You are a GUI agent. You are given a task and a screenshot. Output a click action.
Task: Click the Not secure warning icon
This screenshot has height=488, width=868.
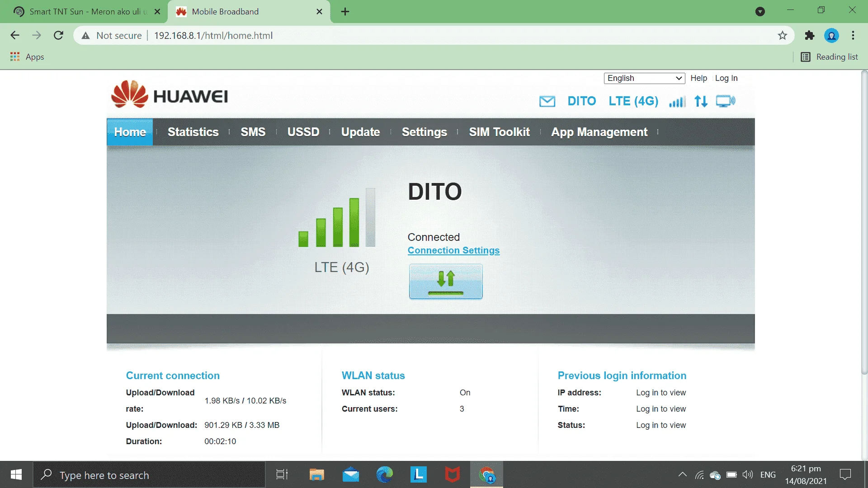click(x=85, y=36)
